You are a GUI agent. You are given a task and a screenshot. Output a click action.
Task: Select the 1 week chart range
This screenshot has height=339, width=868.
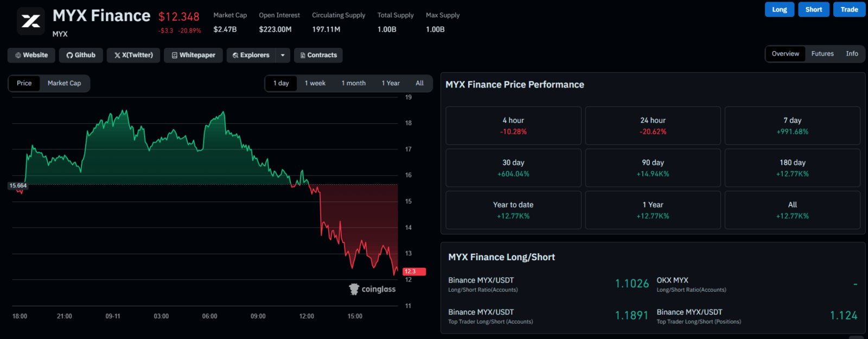[x=315, y=83]
